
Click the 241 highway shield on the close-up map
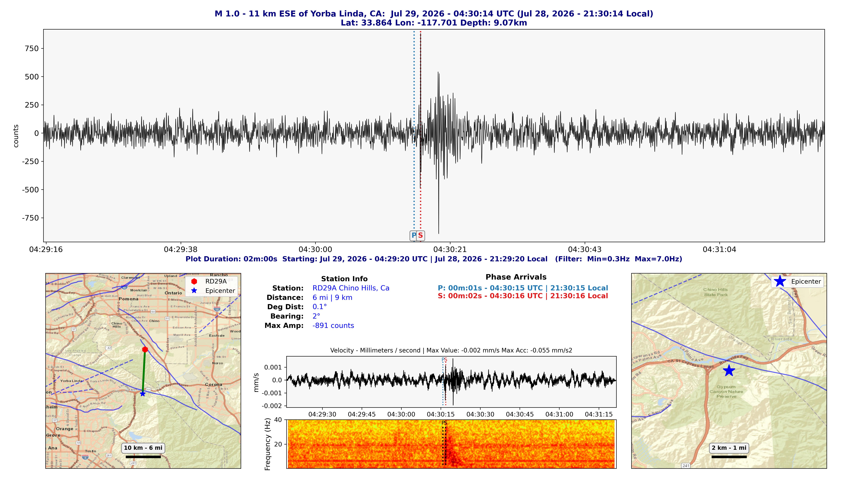coord(686,465)
